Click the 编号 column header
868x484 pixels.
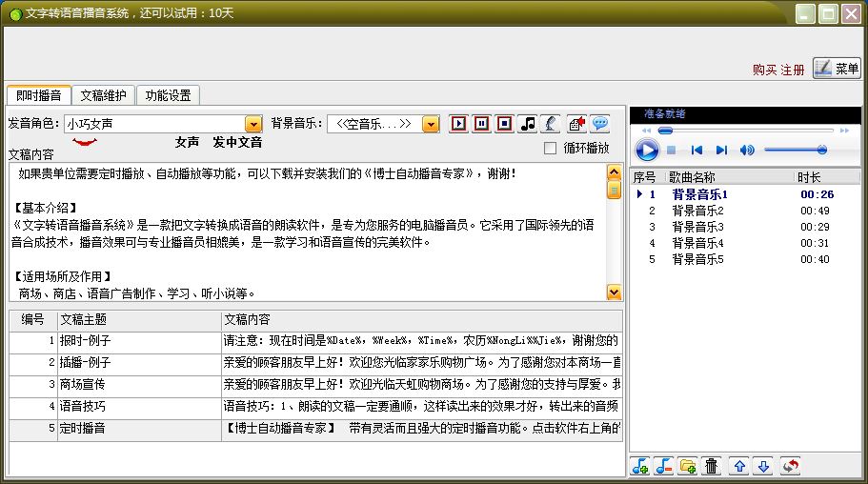tap(33, 319)
